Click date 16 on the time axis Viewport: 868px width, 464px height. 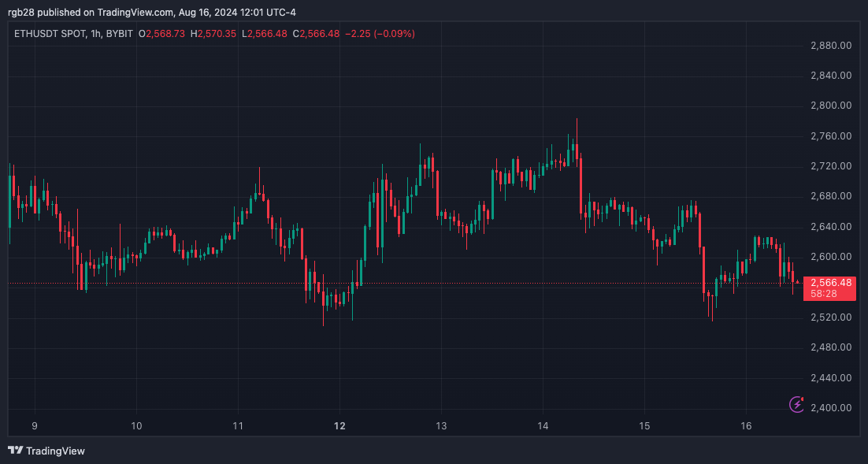coord(746,426)
